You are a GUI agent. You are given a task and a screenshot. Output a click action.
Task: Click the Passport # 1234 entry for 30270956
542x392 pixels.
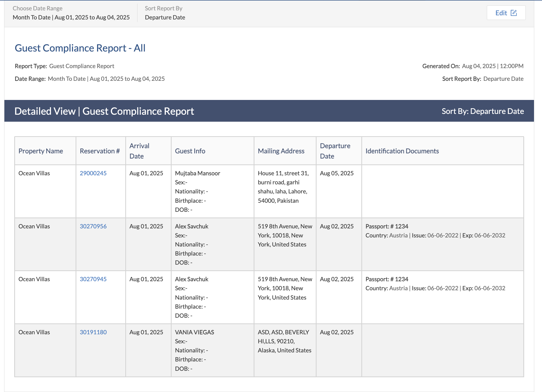pos(387,226)
